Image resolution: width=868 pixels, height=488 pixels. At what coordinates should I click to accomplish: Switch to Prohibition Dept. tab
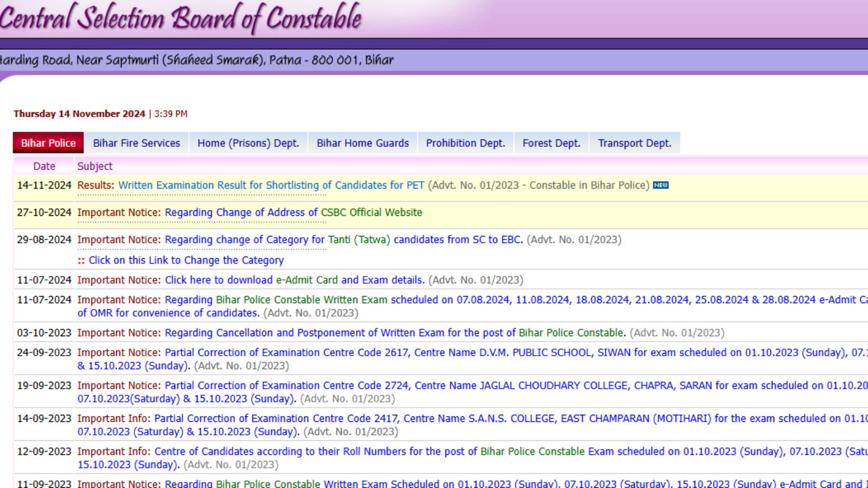pos(465,143)
